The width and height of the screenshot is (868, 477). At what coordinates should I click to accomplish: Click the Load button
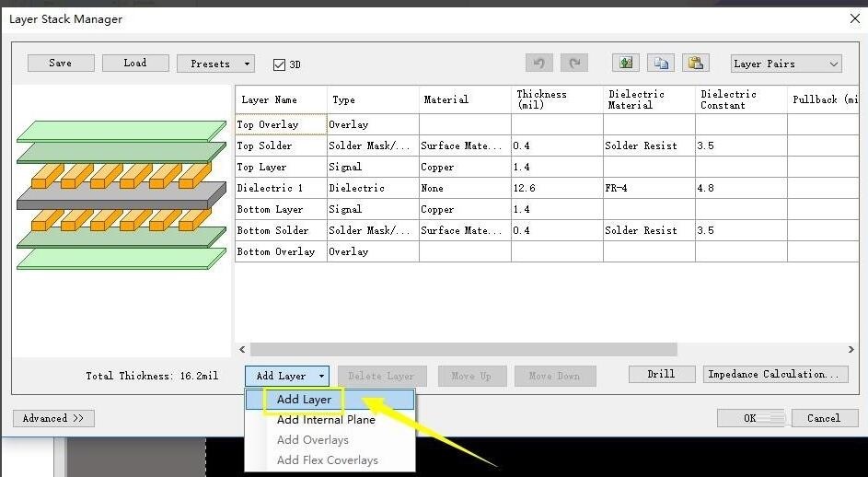tap(135, 63)
